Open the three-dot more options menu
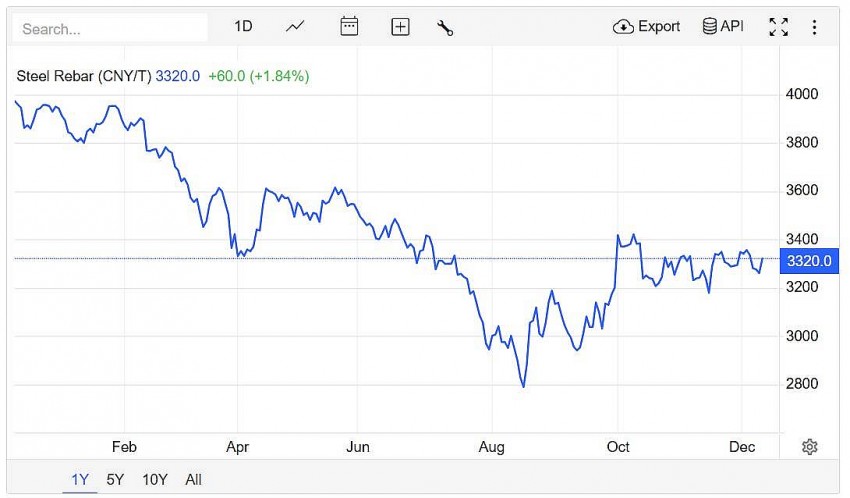 click(x=814, y=27)
